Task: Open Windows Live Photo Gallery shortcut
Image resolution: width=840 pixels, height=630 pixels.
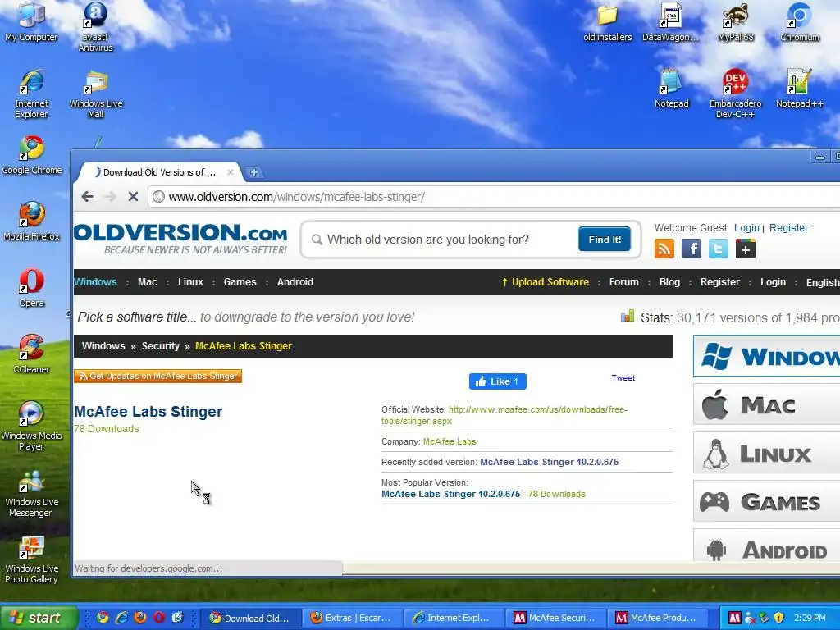Action: pos(32,559)
